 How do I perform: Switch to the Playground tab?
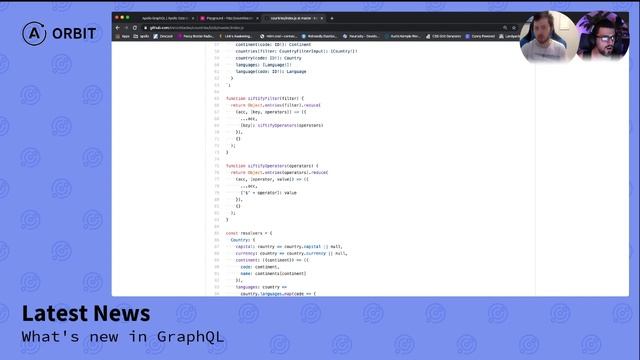[x=229, y=18]
